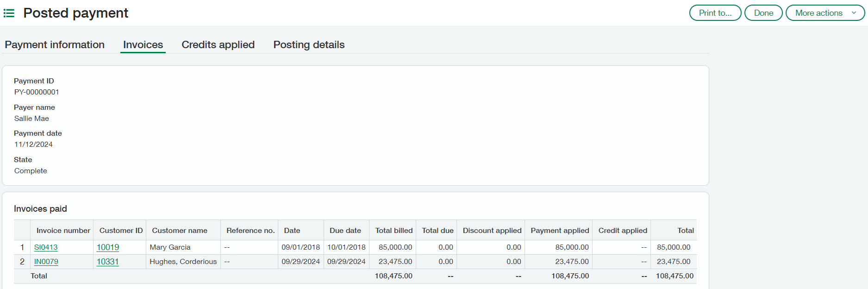Click the Customer name column header
This screenshot has height=289, width=868.
click(180, 231)
